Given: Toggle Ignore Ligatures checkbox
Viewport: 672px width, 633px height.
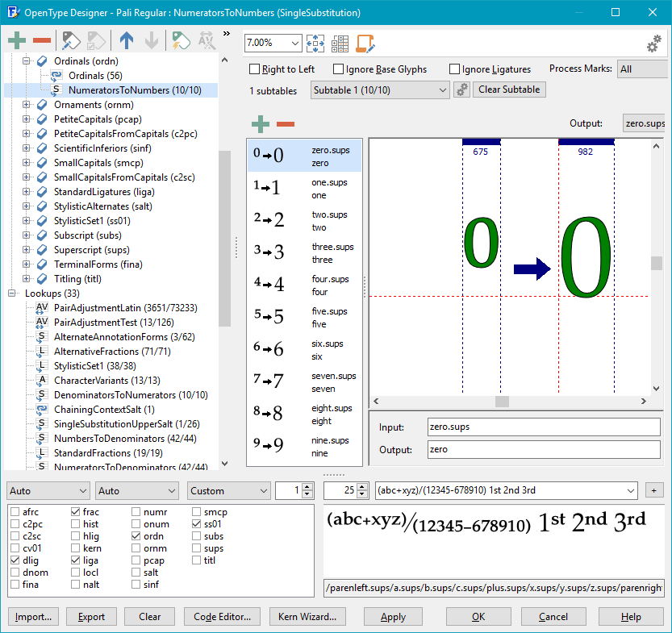Looking at the screenshot, I should pyautogui.click(x=454, y=69).
